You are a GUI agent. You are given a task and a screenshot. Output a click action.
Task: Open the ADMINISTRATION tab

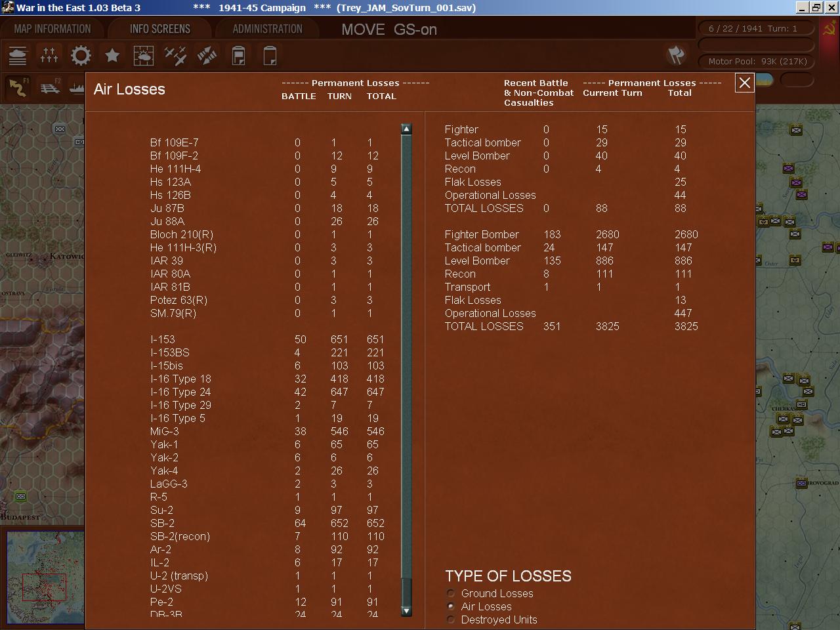point(268,29)
